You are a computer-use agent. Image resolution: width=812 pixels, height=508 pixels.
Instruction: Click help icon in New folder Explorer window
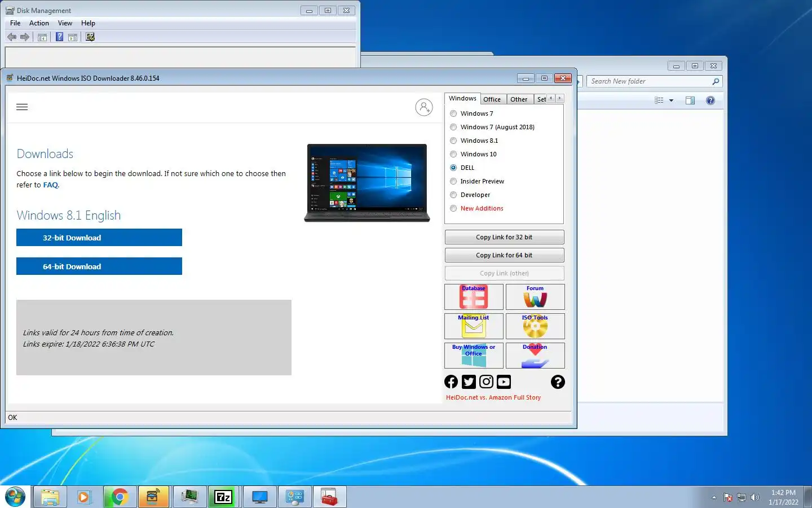tap(710, 100)
